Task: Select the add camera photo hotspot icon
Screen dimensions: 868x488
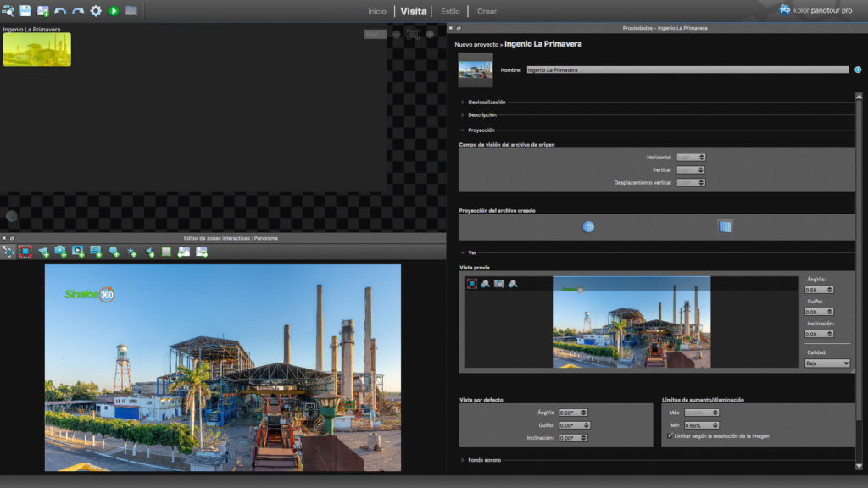Action: click(61, 252)
